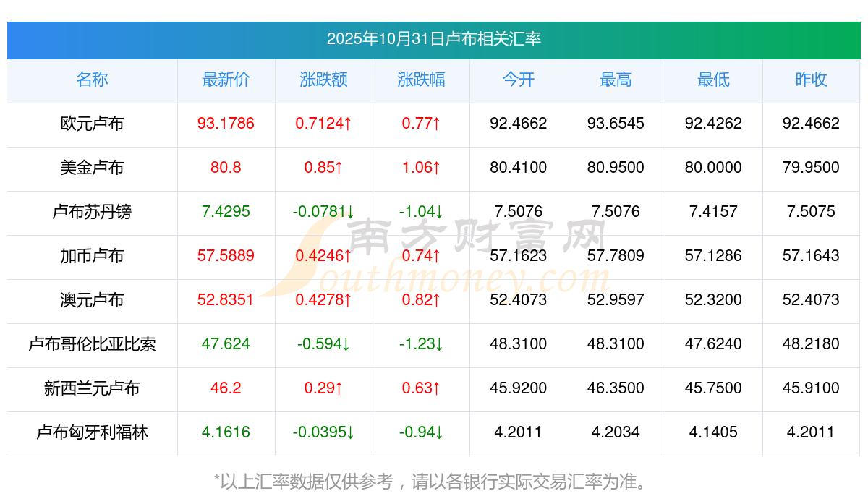
Task: Click the 涨跌额 column header
Action: tap(323, 80)
